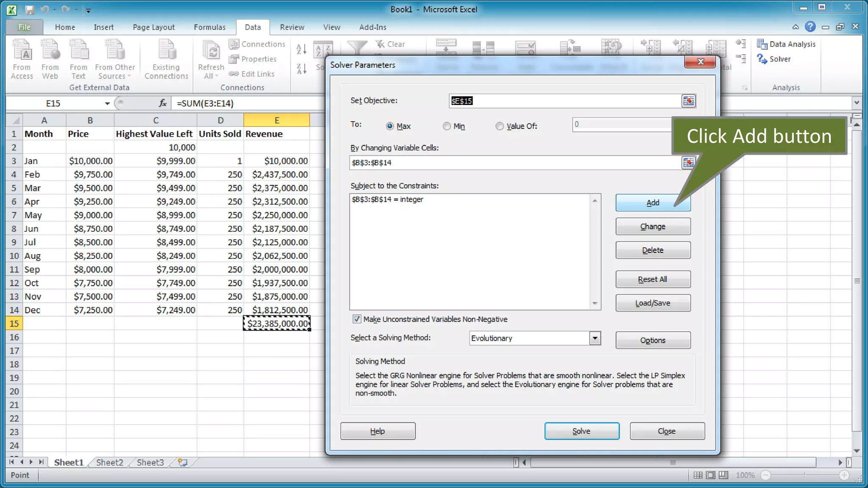The image size is (868, 488).
Task: Open the Sheet2 worksheet tab
Action: (109, 462)
